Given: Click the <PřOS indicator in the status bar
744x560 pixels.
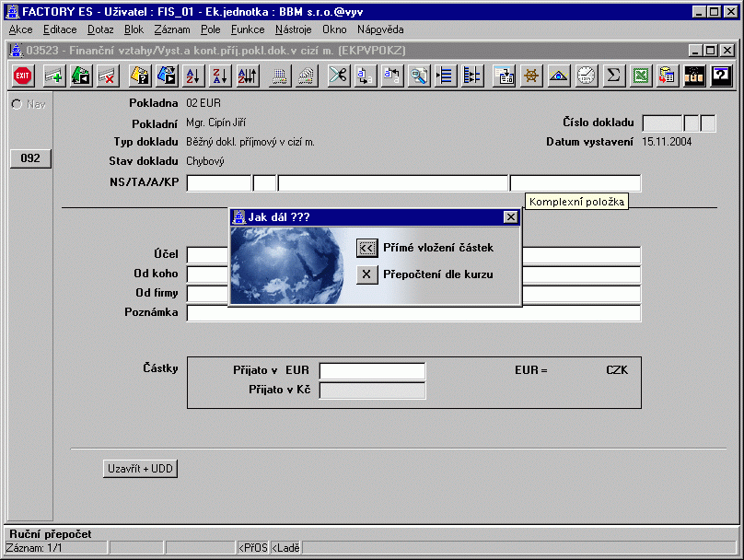Looking at the screenshot, I should point(253,548).
